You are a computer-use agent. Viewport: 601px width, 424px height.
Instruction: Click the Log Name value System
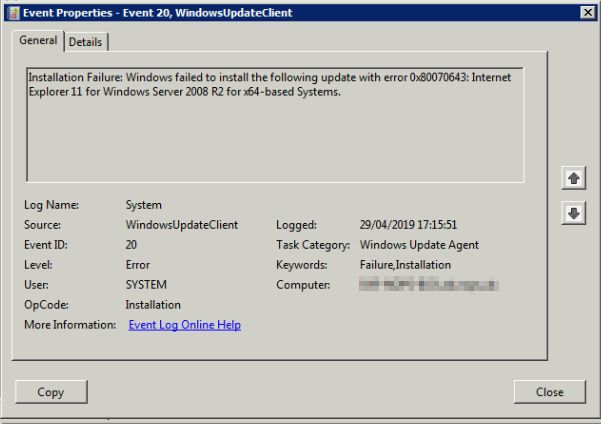[144, 205]
